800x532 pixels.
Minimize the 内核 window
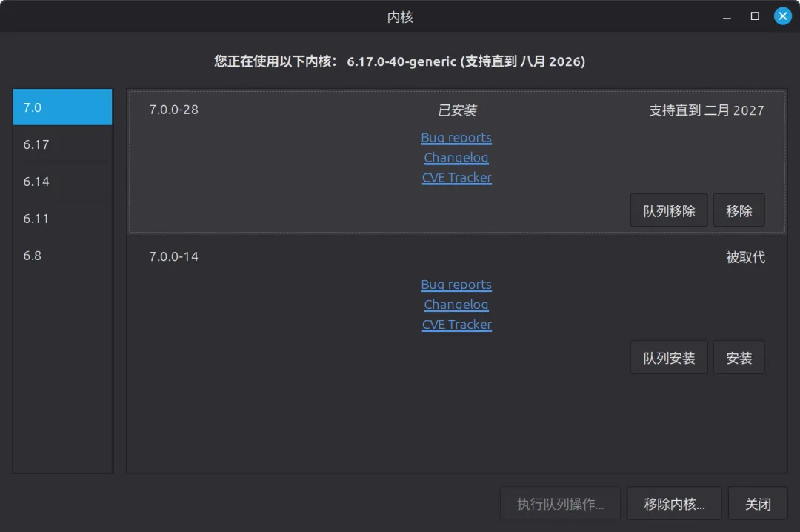click(727, 16)
